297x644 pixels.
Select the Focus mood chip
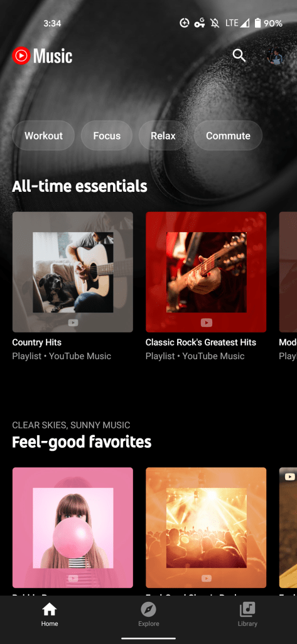[x=107, y=136]
